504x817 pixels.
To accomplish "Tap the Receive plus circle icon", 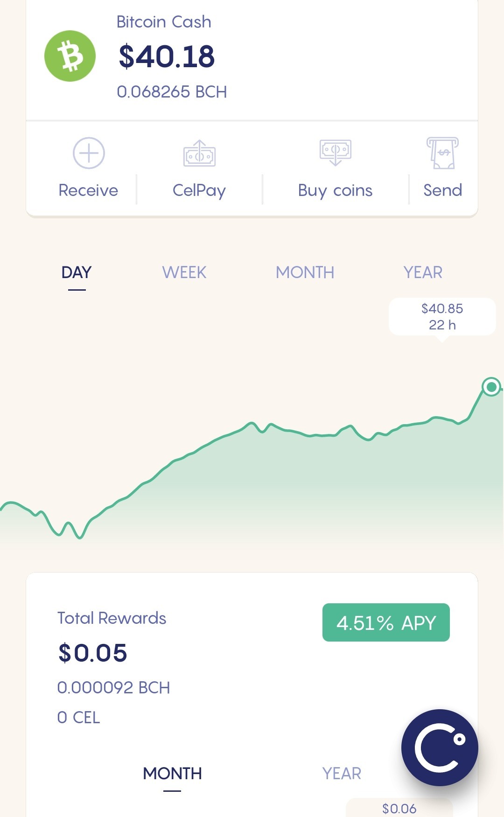I will click(x=89, y=153).
